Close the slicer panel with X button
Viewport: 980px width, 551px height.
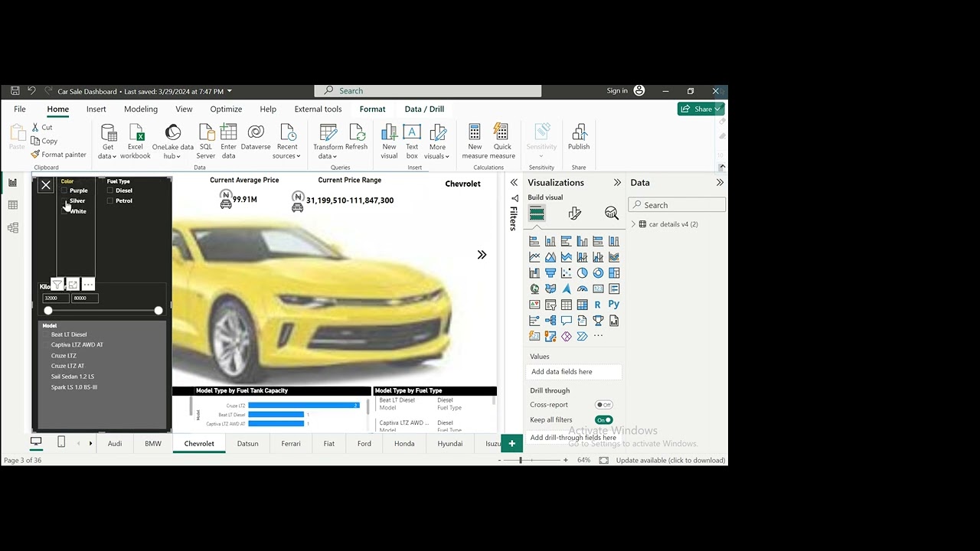click(x=46, y=185)
